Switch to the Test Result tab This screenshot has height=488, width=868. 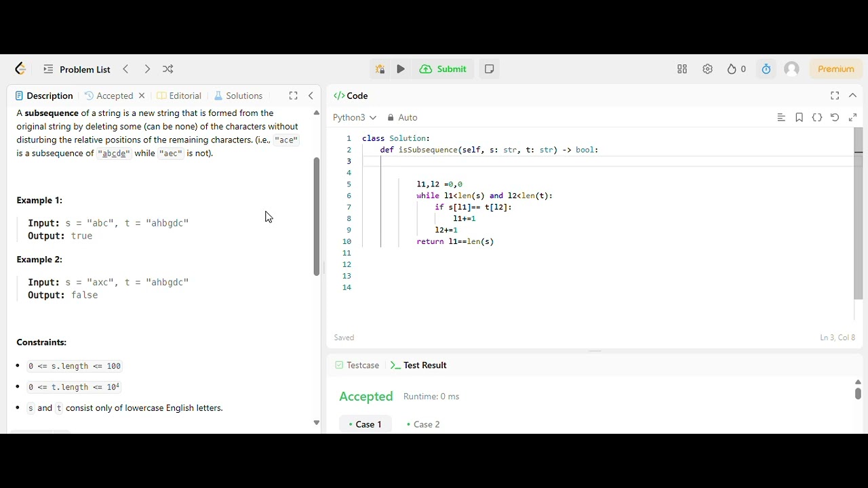click(x=418, y=365)
